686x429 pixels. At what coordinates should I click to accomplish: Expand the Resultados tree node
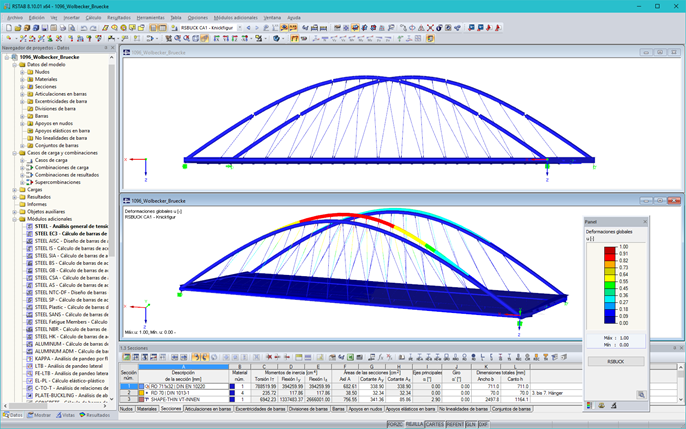click(x=14, y=197)
